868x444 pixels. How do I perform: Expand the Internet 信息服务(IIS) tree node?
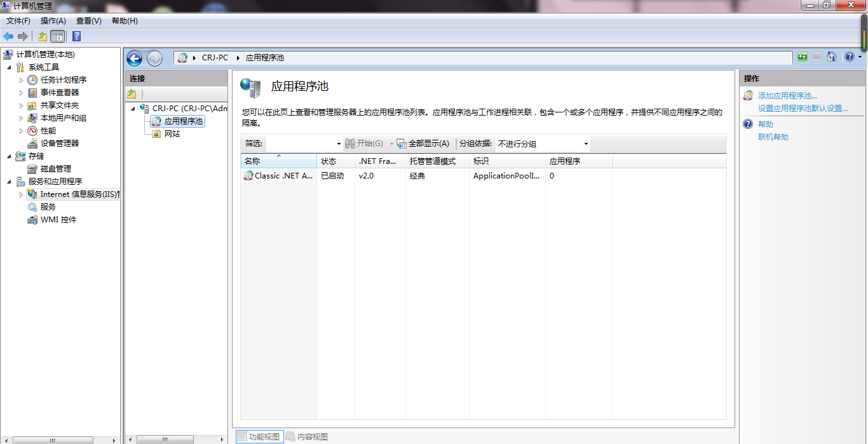tap(21, 194)
